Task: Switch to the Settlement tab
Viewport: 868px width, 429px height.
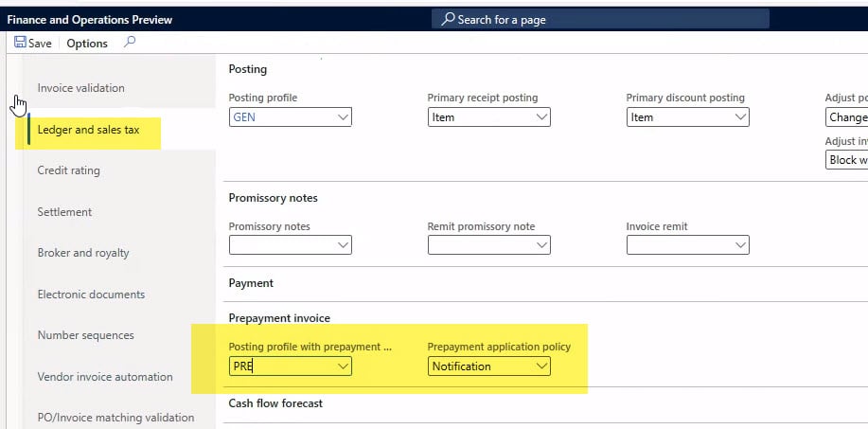Action: [64, 212]
